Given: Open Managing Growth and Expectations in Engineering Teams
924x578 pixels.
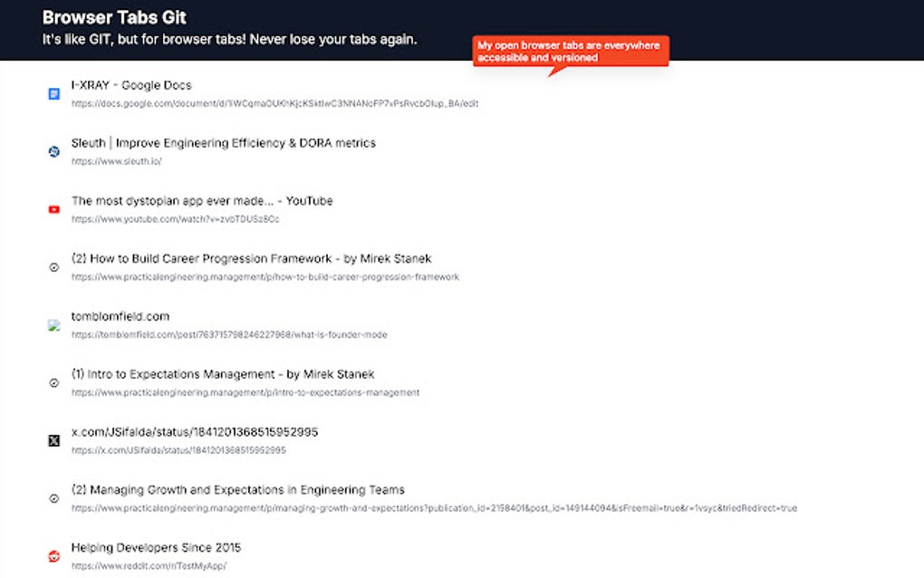Looking at the screenshot, I should pos(237,489).
